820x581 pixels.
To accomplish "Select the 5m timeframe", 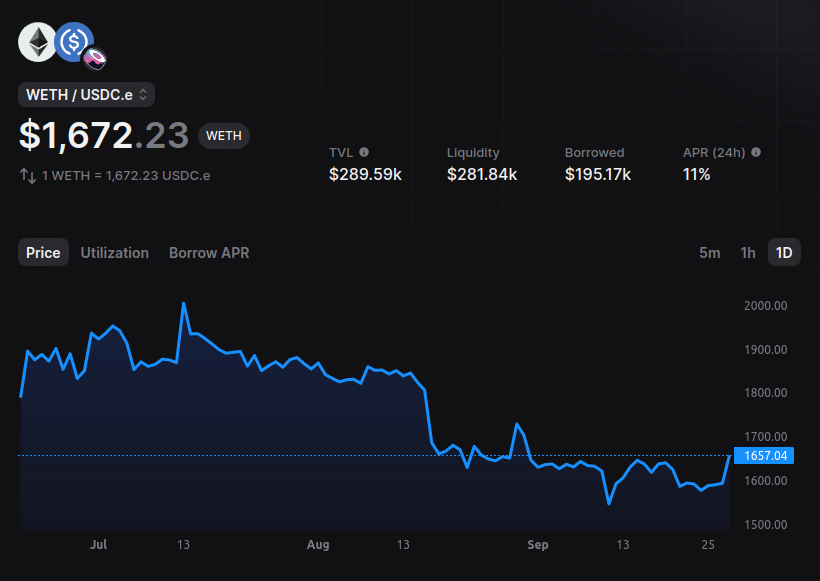I will click(710, 253).
